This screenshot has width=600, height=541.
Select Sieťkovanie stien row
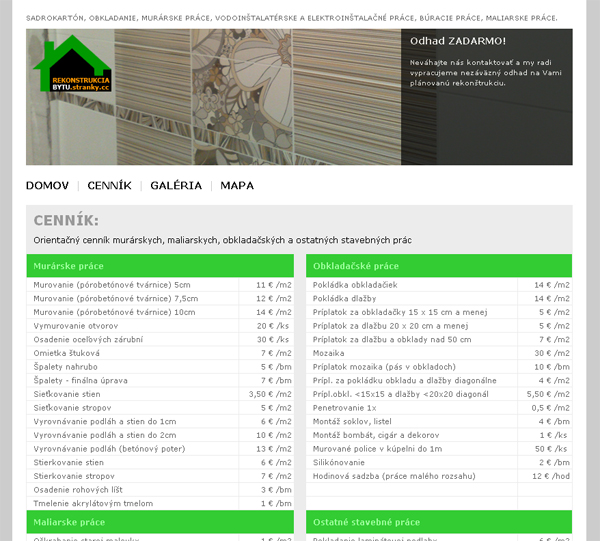[x=160, y=394]
